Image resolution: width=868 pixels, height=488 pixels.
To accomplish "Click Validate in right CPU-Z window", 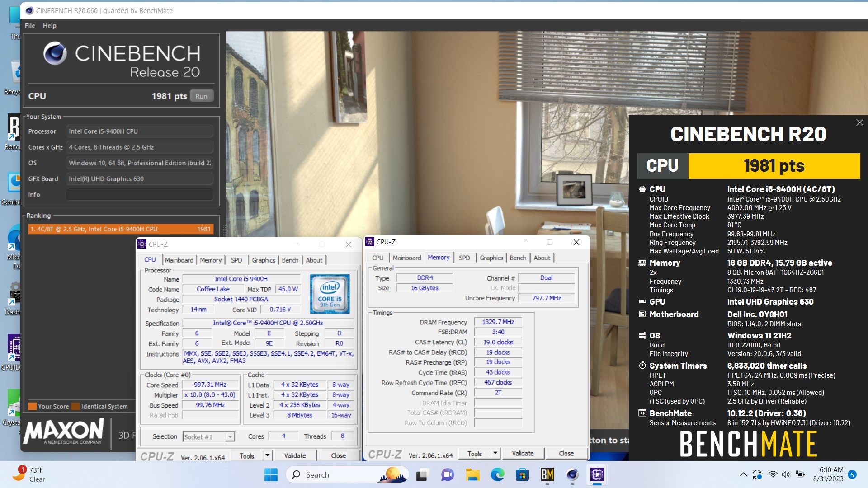I will point(523,454).
